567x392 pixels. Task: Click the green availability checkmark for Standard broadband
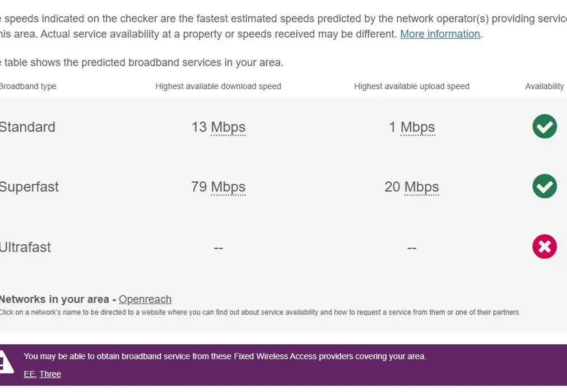point(544,127)
